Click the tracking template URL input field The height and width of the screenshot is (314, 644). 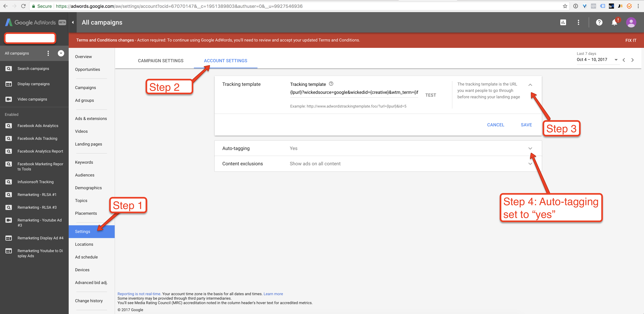coord(354,92)
